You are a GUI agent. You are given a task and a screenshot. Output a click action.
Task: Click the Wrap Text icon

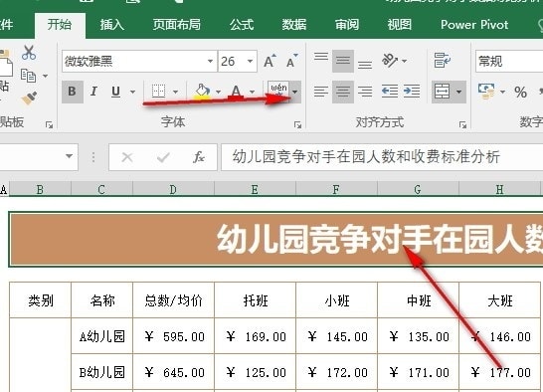pyautogui.click(x=442, y=61)
